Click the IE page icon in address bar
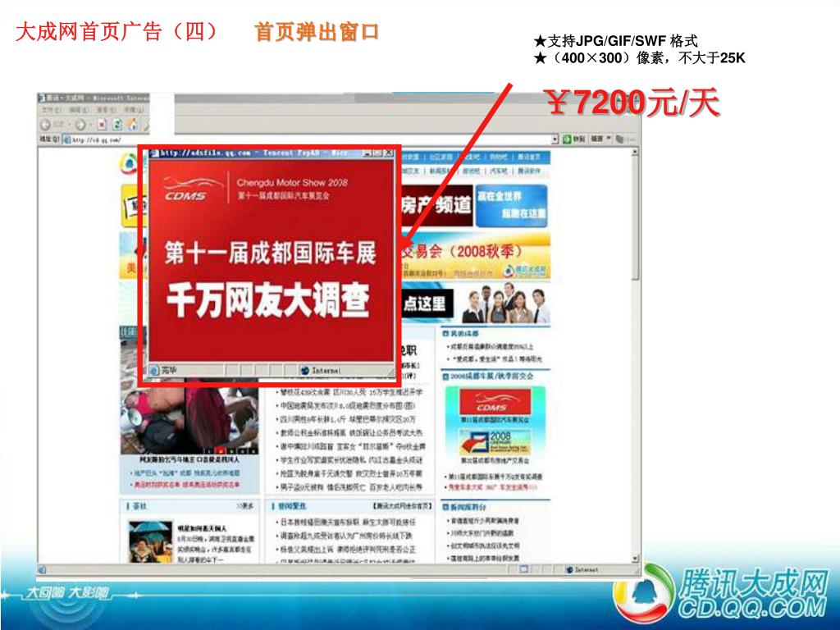The height and width of the screenshot is (630, 840). 67,139
